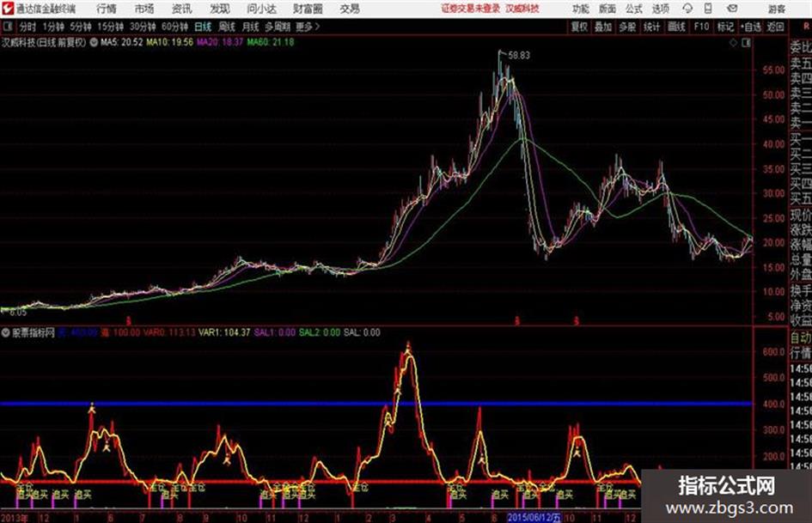Open 资讯 menu
Viewport: 812px width, 523px height.
point(182,9)
